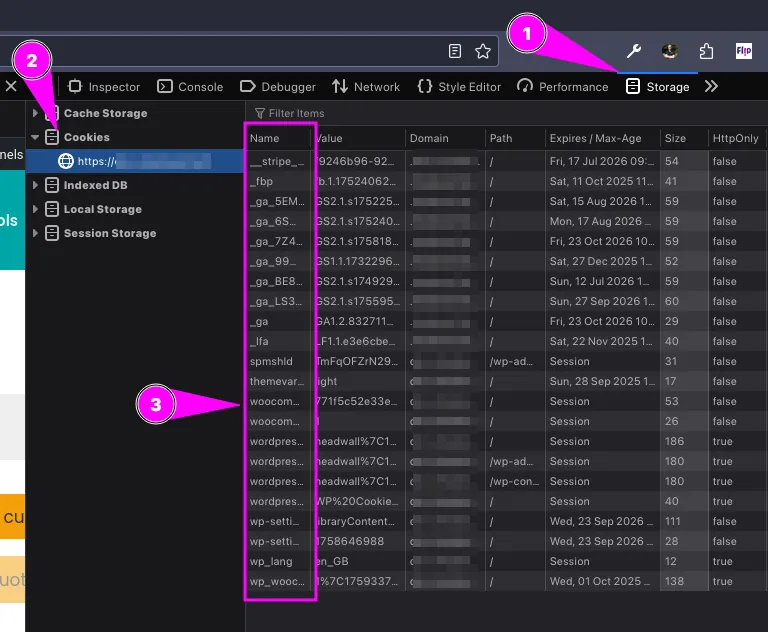Switch to the Network tab
The image size is (768, 632).
pyautogui.click(x=366, y=87)
